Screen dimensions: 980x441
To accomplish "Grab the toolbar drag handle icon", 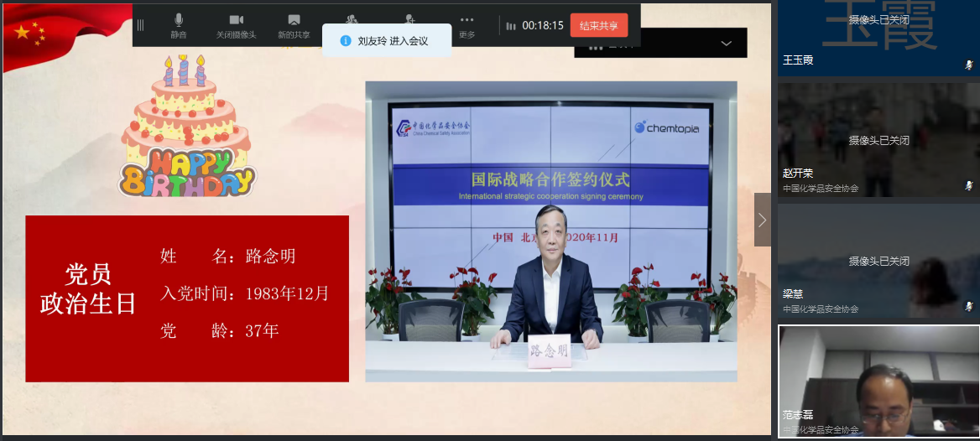I will [x=141, y=25].
